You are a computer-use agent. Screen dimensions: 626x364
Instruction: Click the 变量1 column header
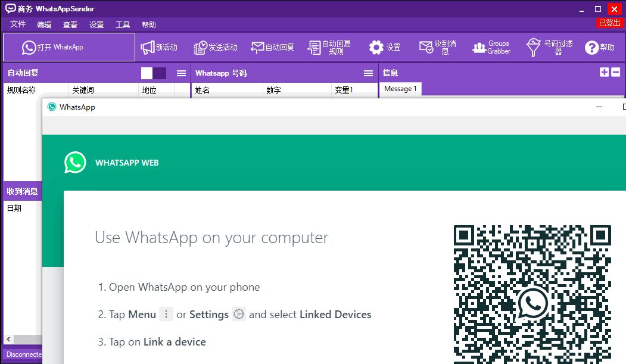(x=354, y=90)
